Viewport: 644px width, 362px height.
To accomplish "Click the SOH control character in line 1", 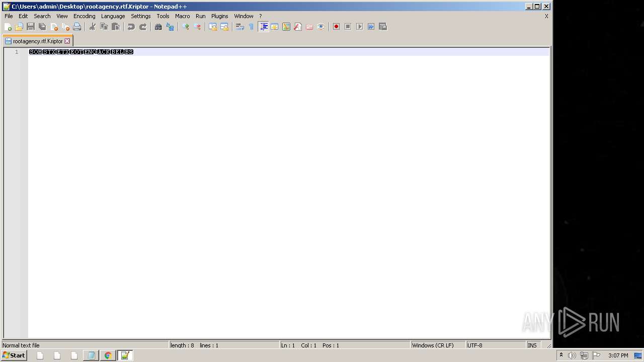I will click(36, 52).
